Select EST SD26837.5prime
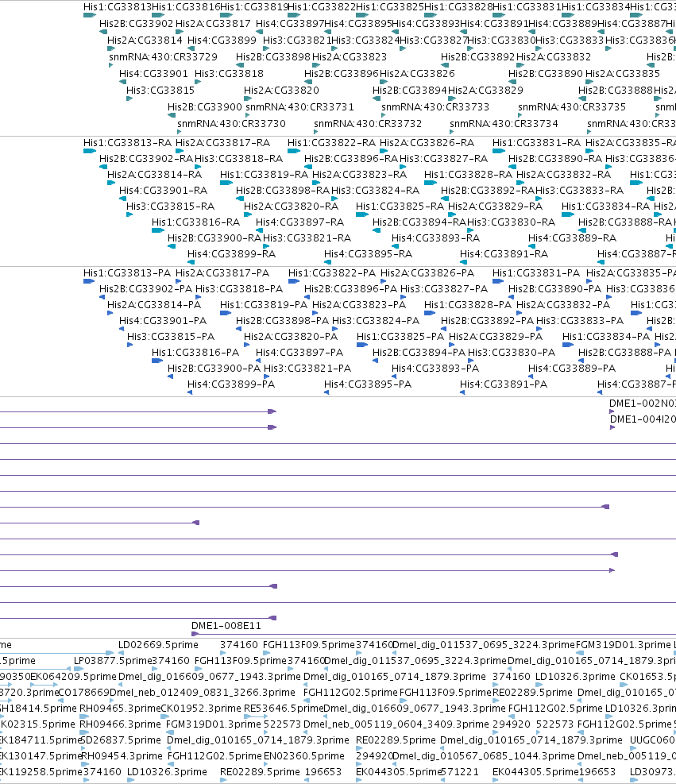The image size is (676, 784). [x=121, y=740]
